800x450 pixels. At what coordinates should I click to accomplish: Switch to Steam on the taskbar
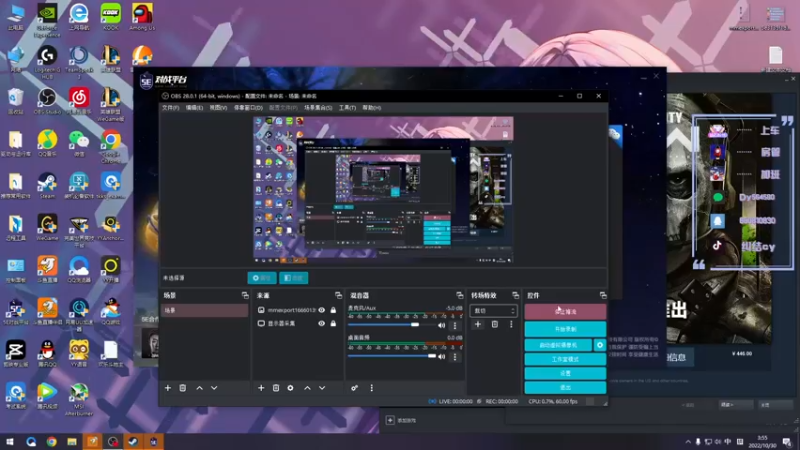click(x=133, y=442)
